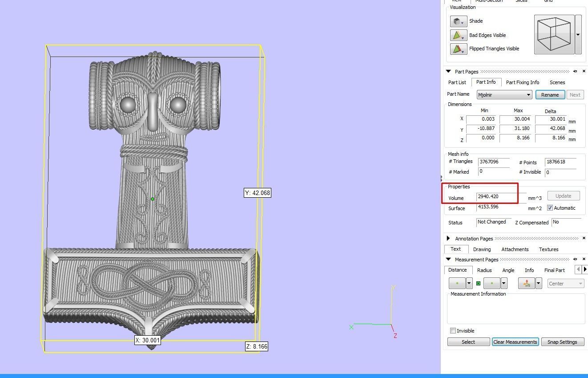The image size is (588, 378).
Task: Switch to the Scenes tab
Action: 557,82
